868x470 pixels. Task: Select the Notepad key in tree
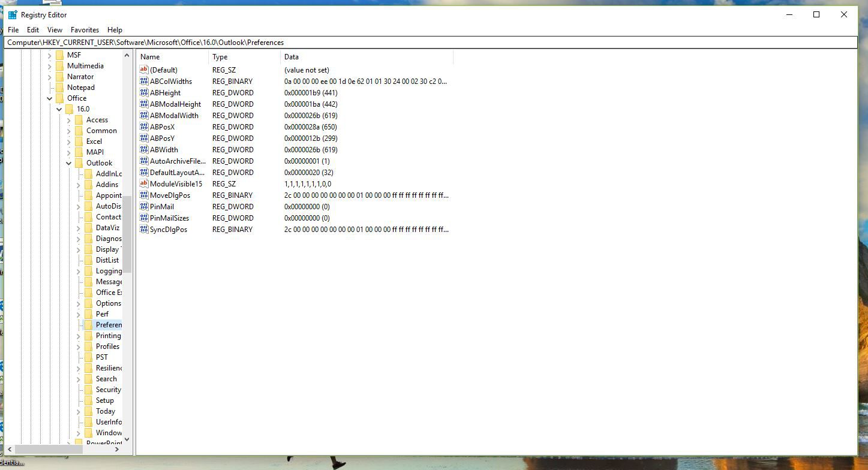point(81,88)
